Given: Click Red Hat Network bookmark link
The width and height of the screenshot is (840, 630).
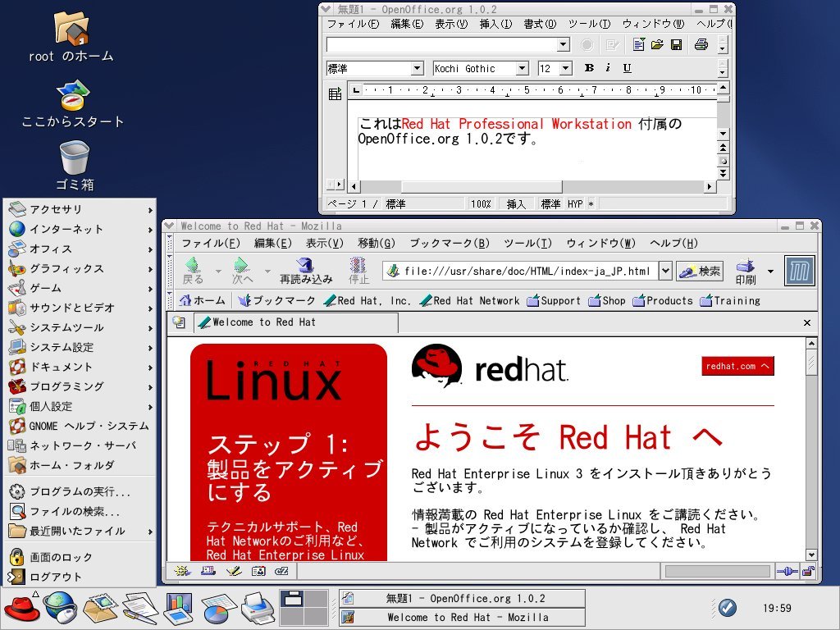Looking at the screenshot, I should tap(470, 300).
